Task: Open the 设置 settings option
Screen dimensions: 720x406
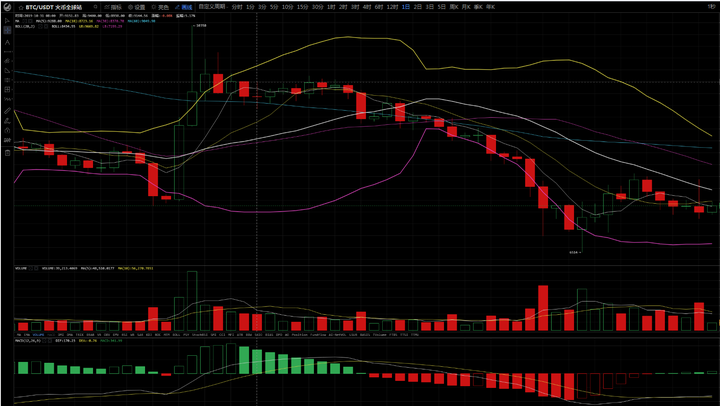Action: click(136, 7)
